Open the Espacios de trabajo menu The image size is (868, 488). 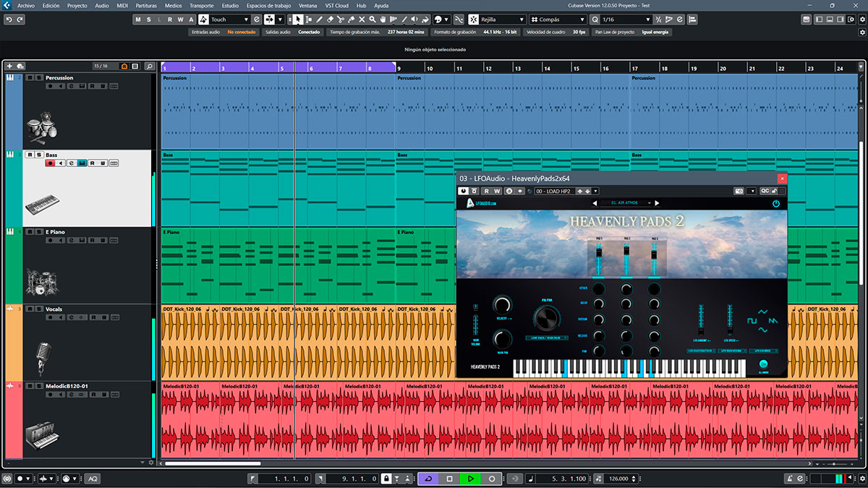pos(268,5)
